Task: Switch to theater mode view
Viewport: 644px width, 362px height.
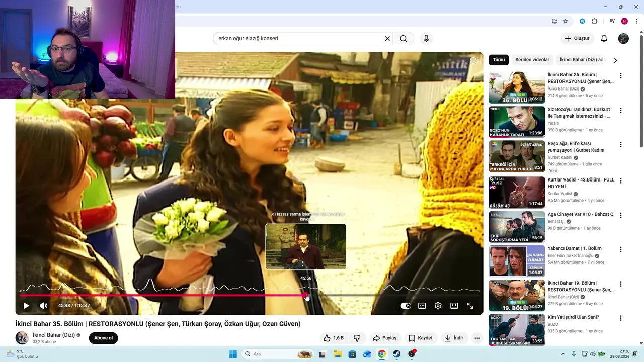Action: (454, 305)
